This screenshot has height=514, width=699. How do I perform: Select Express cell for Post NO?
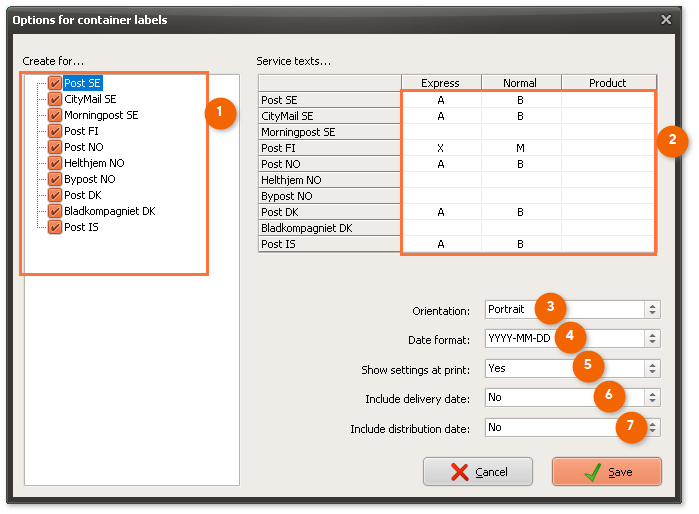441,164
